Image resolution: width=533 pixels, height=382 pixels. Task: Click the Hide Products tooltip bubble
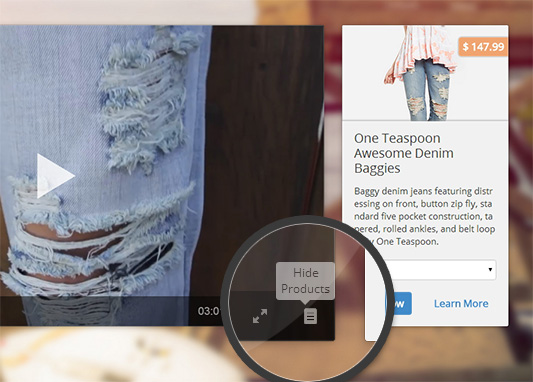click(305, 281)
